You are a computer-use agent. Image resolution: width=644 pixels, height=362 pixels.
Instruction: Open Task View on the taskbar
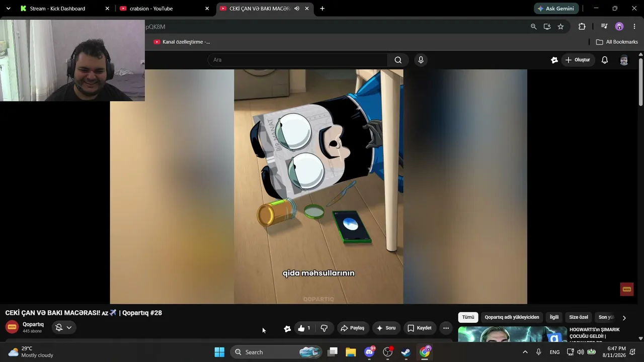click(x=333, y=352)
